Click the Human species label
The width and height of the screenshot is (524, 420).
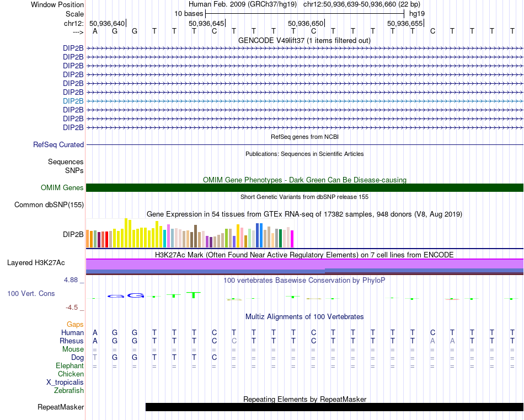point(72,332)
